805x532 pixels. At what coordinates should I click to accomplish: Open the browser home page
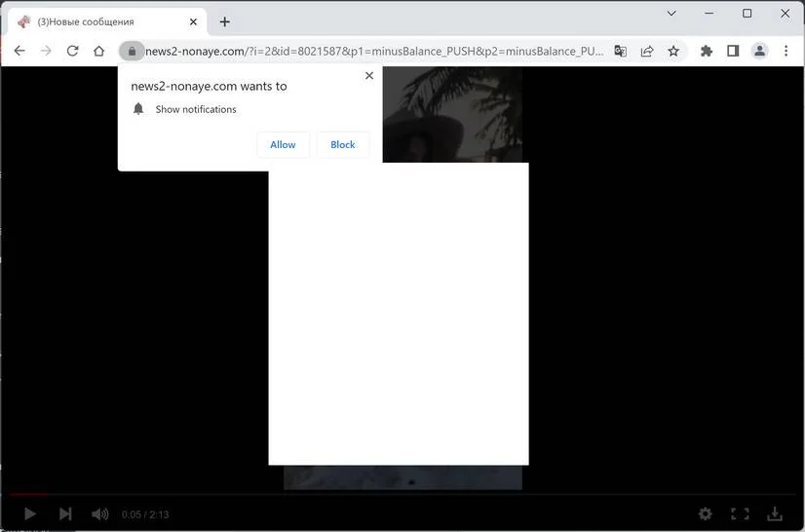coord(99,51)
